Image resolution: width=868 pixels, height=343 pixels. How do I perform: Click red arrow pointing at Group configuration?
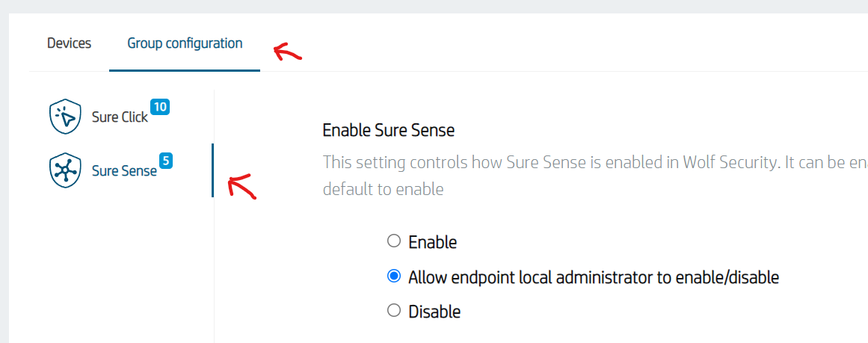pos(287,52)
